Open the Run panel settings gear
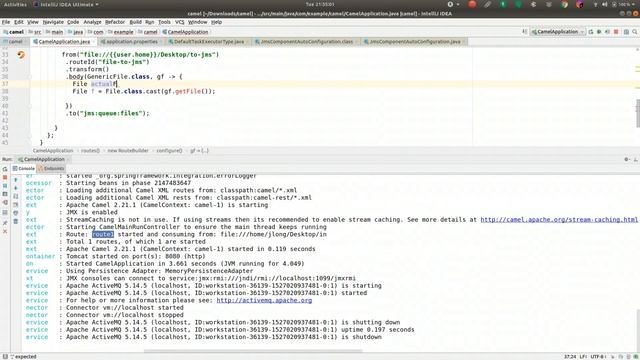 (x=627, y=160)
